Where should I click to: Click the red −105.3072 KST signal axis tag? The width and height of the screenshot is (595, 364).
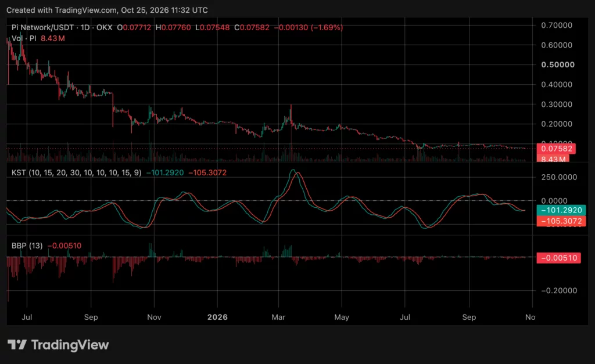561,221
